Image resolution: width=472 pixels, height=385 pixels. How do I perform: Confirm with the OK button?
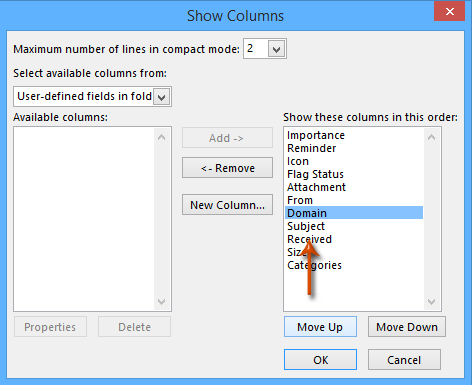click(320, 360)
